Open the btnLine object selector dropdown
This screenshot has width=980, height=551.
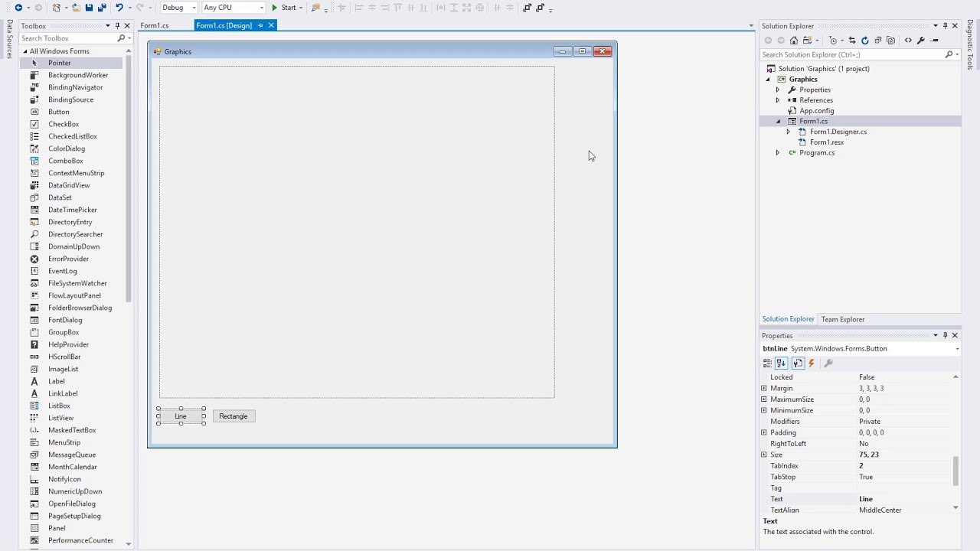(957, 349)
